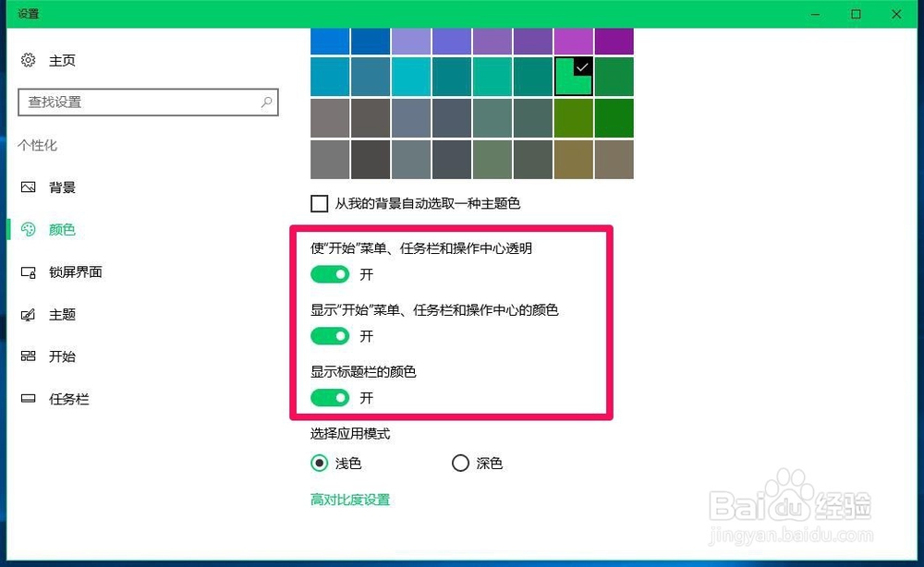Click the 开始 start tiles icon
Image resolution: width=924 pixels, height=567 pixels.
(29, 356)
